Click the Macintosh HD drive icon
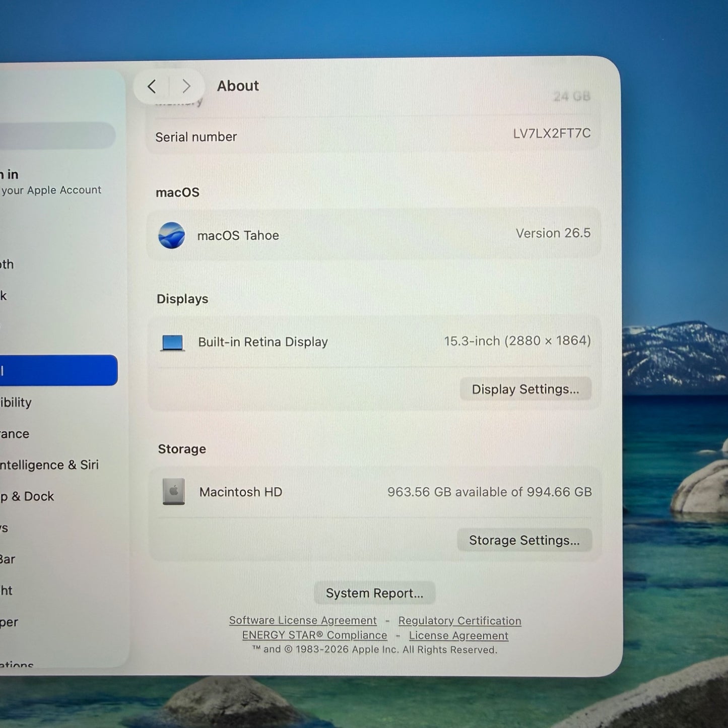This screenshot has height=728, width=728. [x=173, y=491]
